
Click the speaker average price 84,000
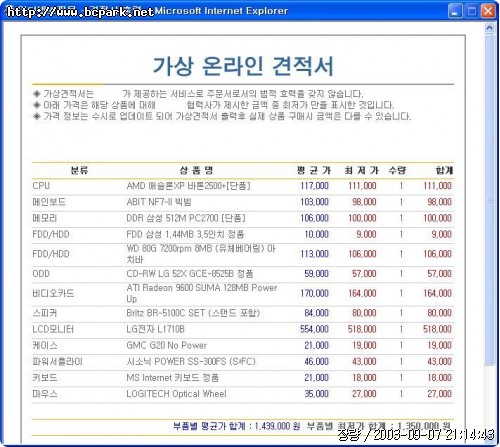pos(316,313)
